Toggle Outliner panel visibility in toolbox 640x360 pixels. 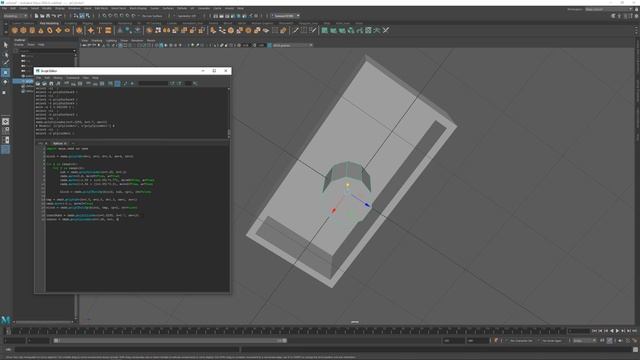pos(5,150)
